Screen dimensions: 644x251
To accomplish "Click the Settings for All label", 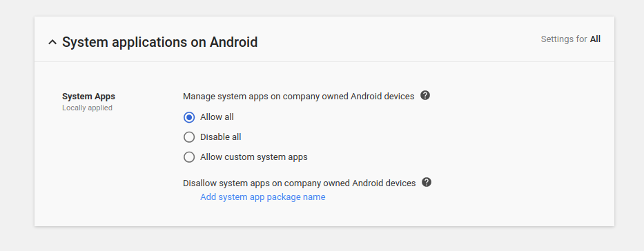I will [570, 39].
